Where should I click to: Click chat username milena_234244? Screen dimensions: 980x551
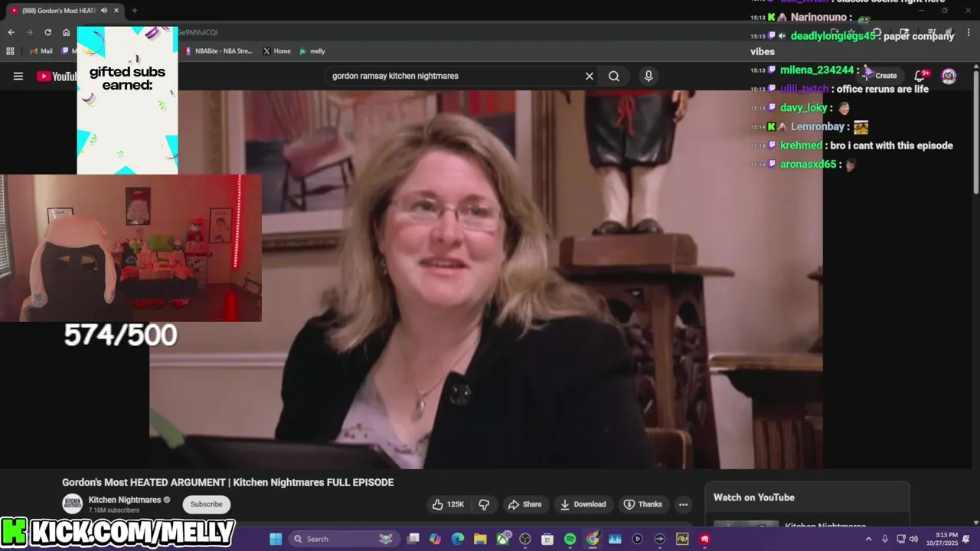click(817, 70)
